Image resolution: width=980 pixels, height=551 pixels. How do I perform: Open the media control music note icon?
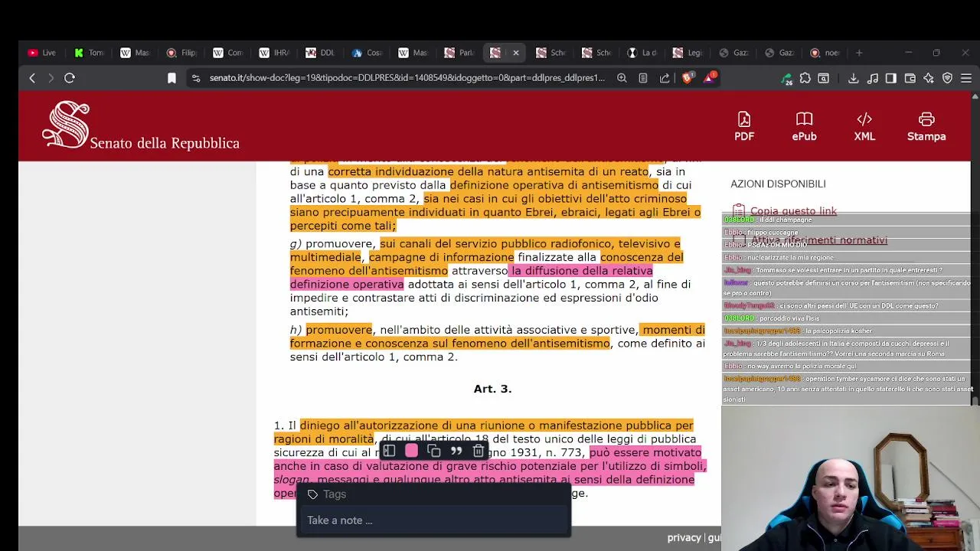pyautogui.click(x=873, y=77)
